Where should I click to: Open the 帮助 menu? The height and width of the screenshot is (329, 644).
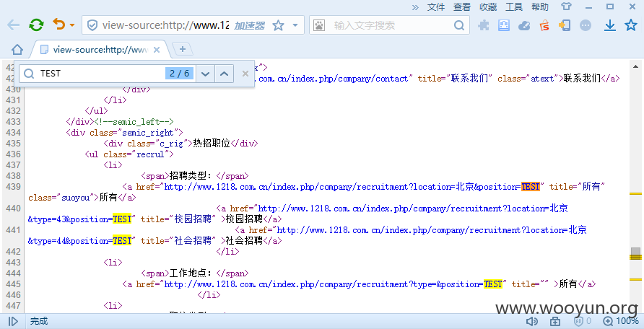pos(540,7)
